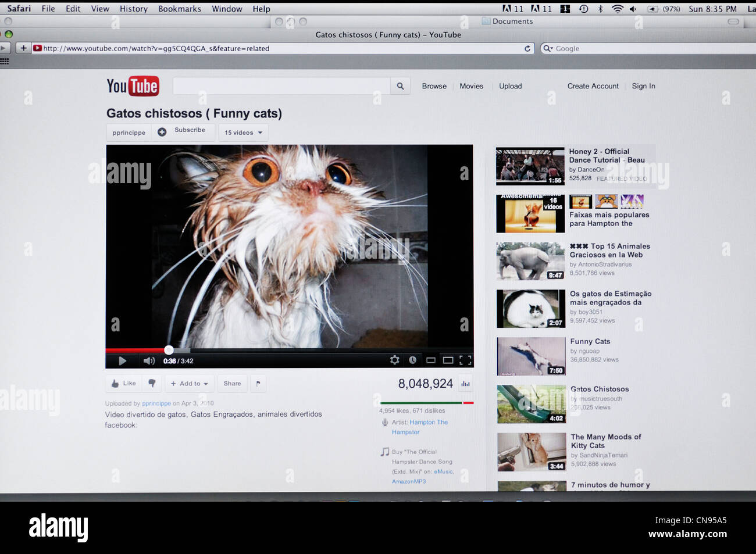Click the Movies link

[472, 86]
